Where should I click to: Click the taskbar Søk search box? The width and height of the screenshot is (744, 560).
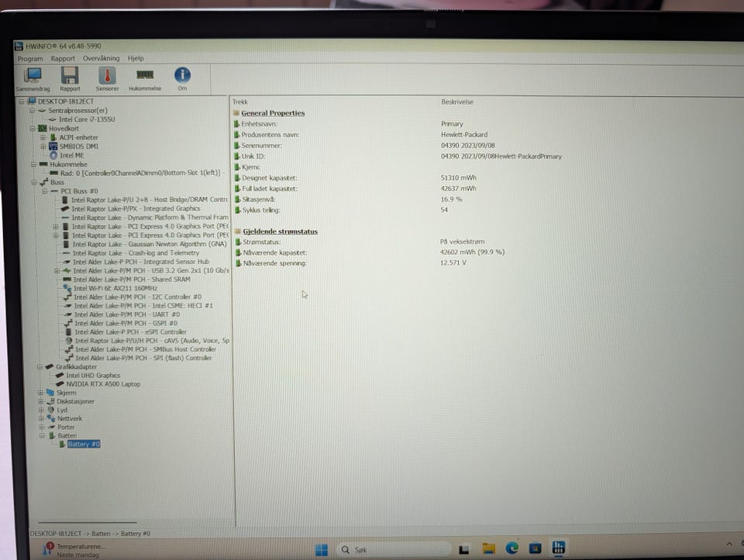click(394, 550)
